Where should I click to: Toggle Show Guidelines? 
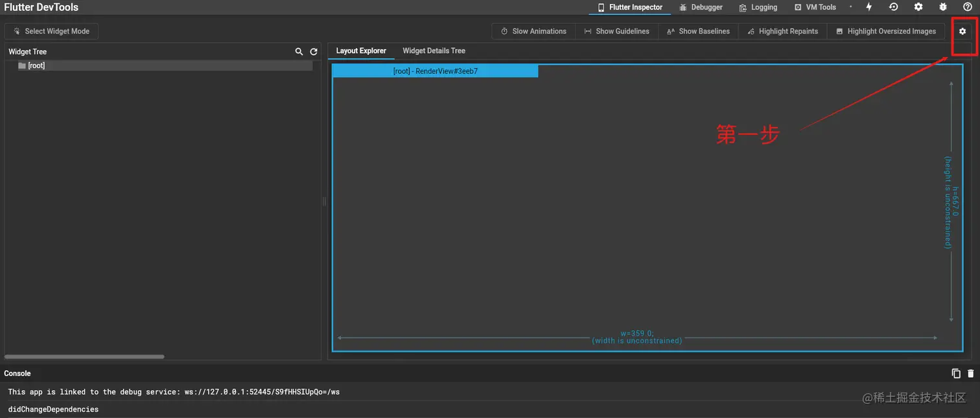(x=616, y=31)
